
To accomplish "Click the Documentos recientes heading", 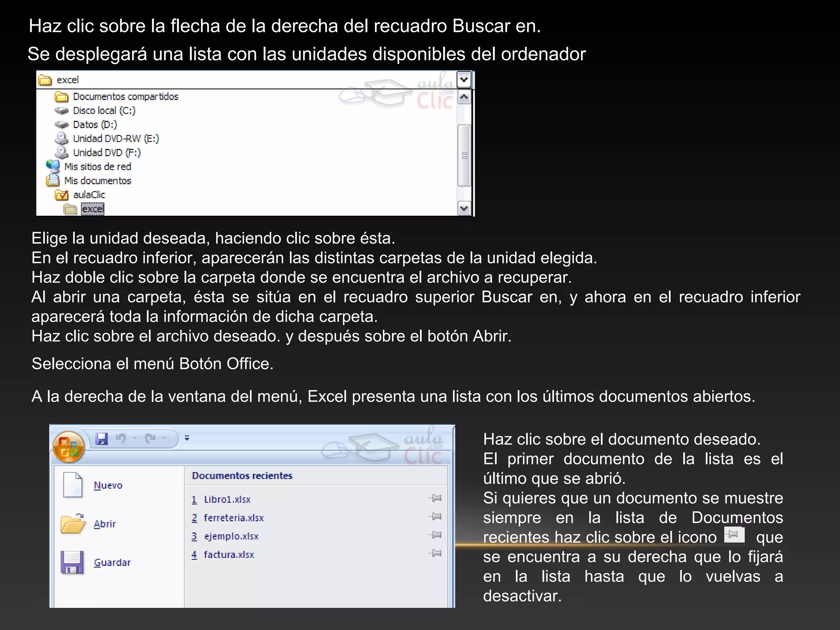I will coord(242,476).
